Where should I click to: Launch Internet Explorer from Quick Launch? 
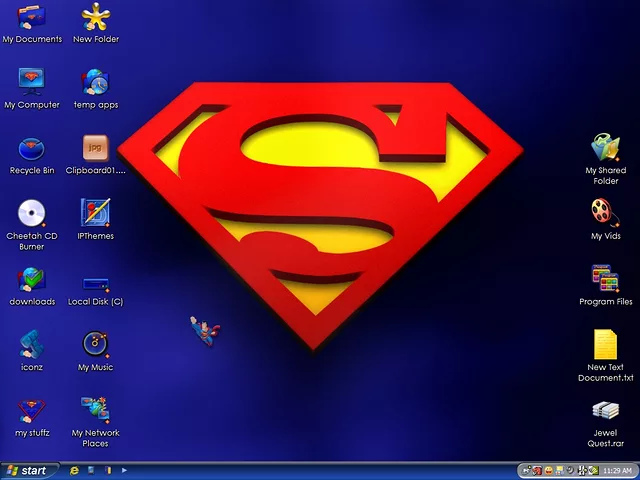(74, 471)
